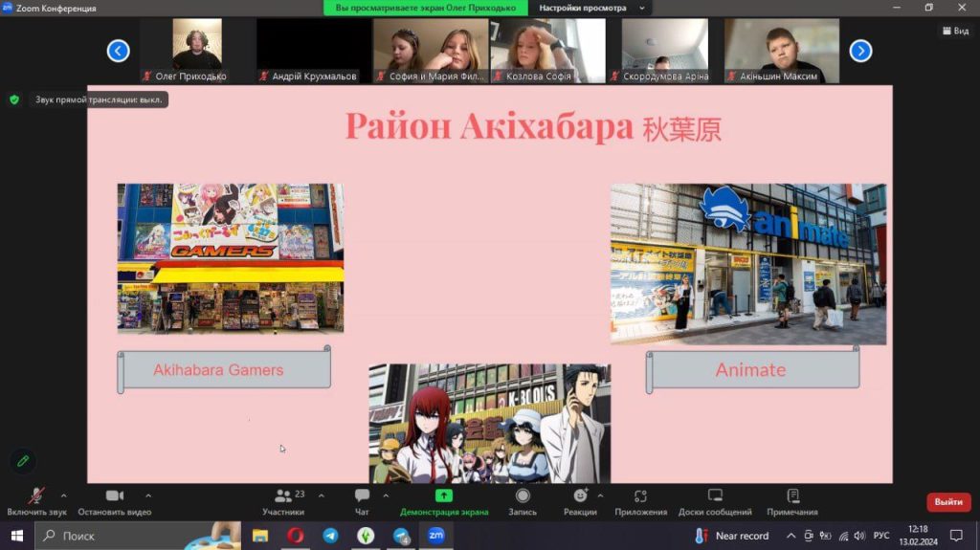Viewport: 980px width, 550px height.
Task: Switch РУС input language indicator
Action: (x=881, y=536)
